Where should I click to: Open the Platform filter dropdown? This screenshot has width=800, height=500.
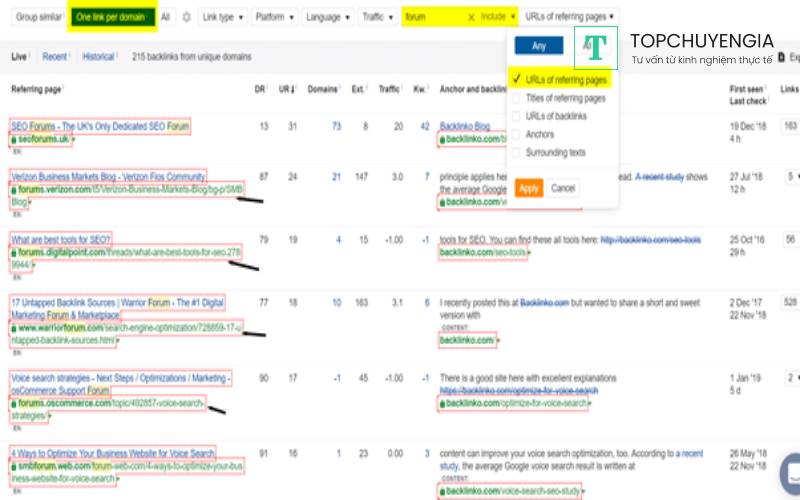coord(277,17)
